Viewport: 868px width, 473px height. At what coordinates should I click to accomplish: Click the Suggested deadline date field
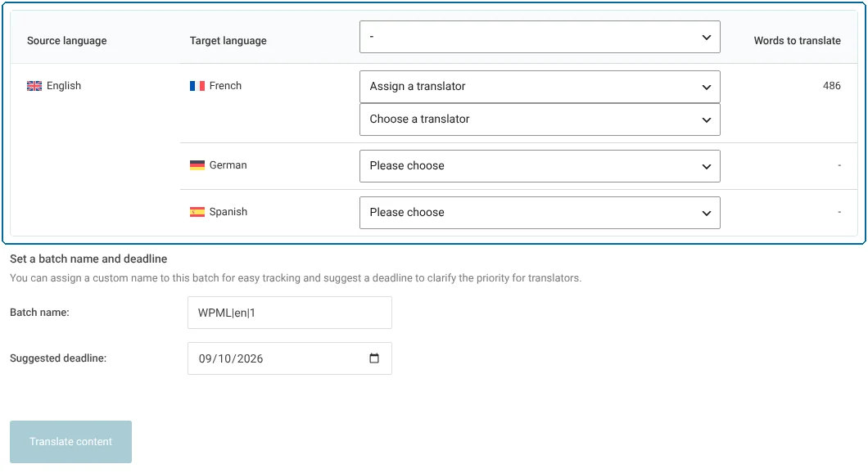pyautogui.click(x=290, y=358)
